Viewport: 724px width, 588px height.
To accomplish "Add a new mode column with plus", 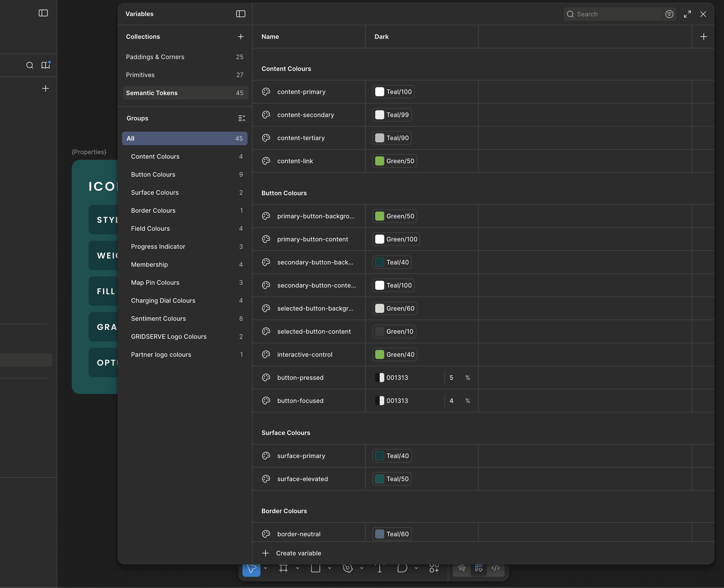I will point(703,37).
